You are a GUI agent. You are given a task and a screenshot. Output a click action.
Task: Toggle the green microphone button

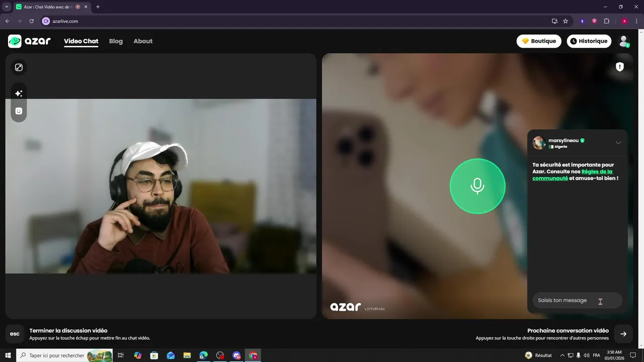[477, 186]
